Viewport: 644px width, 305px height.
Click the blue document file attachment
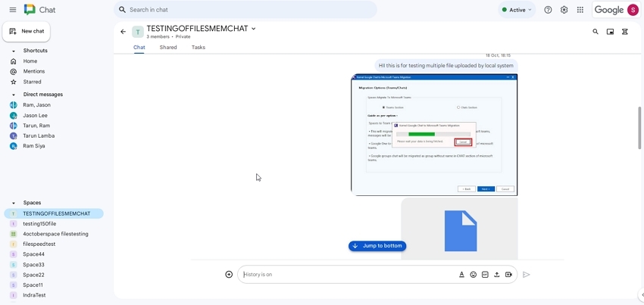pyautogui.click(x=460, y=229)
